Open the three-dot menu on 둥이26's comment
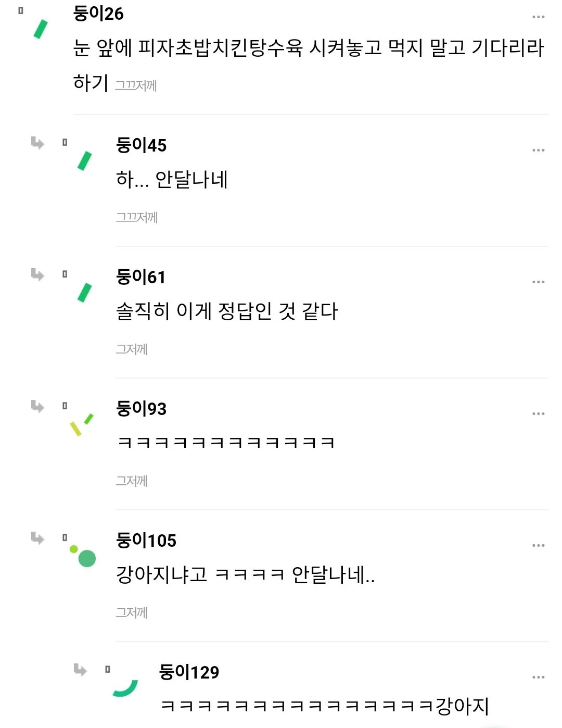This screenshot has height=728, width=562. coord(538,17)
